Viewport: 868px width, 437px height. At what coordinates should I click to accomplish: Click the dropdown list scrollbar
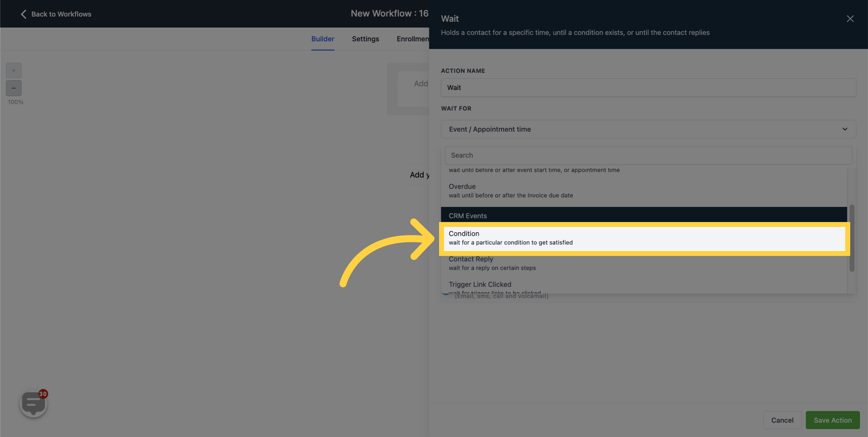(851, 238)
